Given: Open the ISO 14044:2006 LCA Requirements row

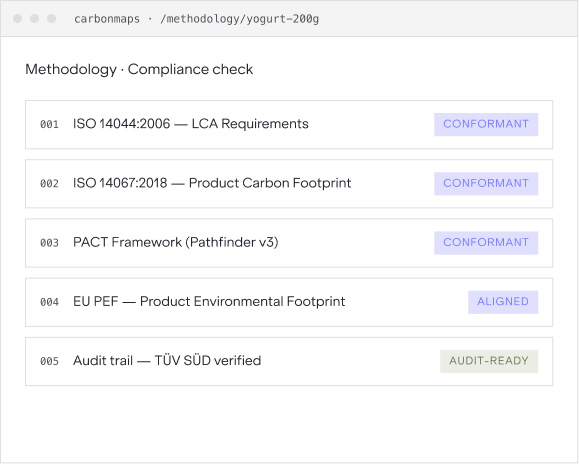Looking at the screenshot, I should pyautogui.click(x=289, y=124).
